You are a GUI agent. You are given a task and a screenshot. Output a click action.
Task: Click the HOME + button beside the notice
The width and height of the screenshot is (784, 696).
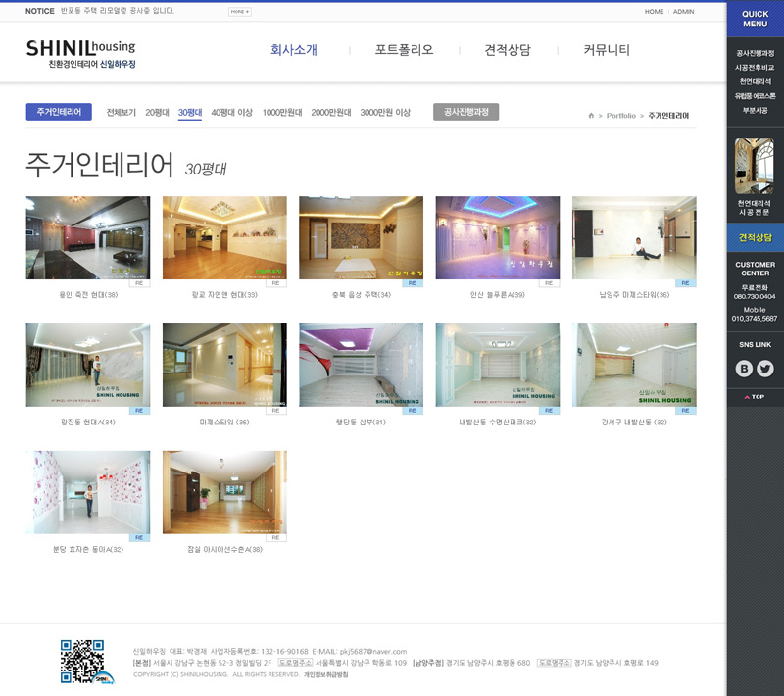click(x=239, y=12)
